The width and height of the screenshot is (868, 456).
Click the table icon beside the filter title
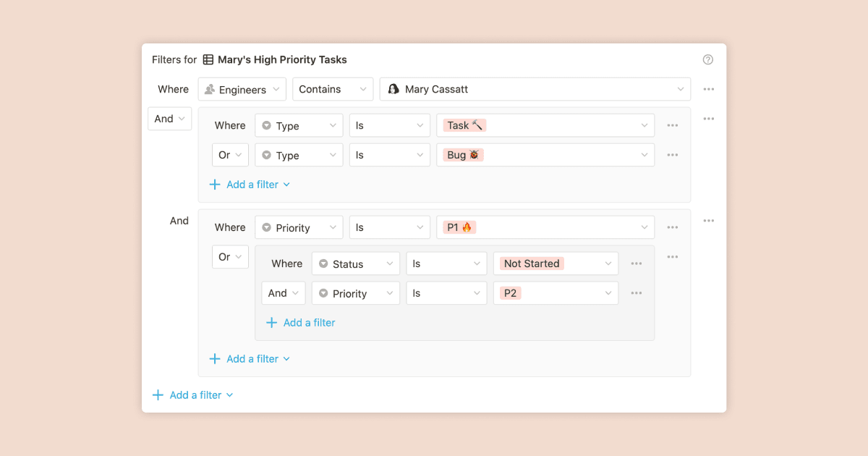click(x=208, y=59)
